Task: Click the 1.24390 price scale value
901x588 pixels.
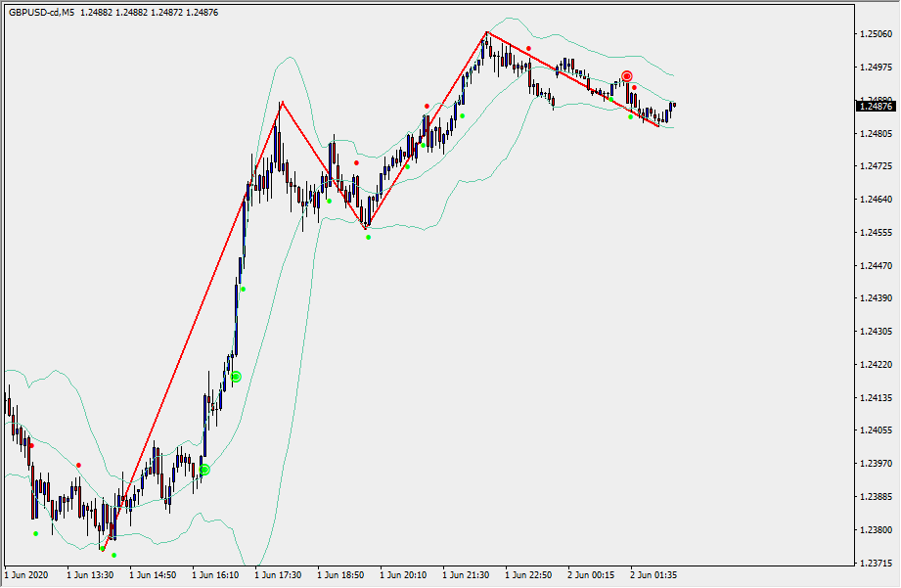Action: [x=875, y=298]
